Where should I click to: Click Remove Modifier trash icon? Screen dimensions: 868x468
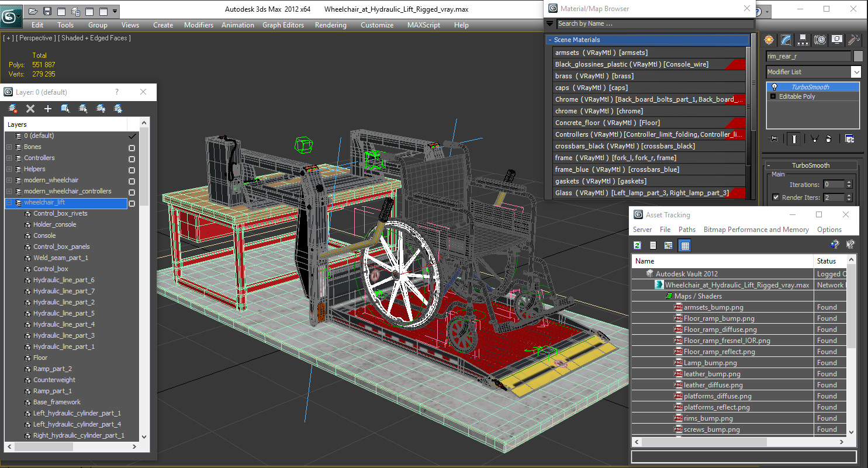coord(829,139)
